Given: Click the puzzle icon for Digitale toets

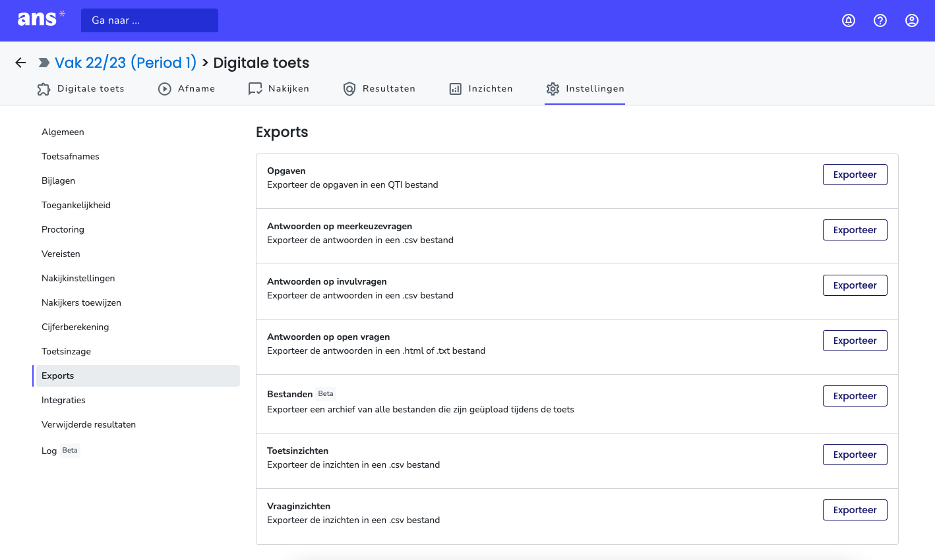Looking at the screenshot, I should (x=44, y=89).
